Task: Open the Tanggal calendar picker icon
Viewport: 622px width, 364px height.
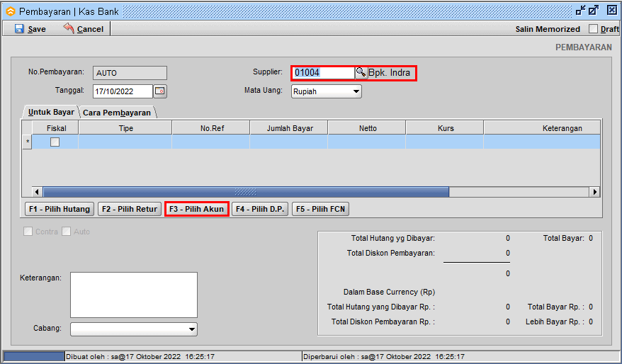Action: coord(160,91)
